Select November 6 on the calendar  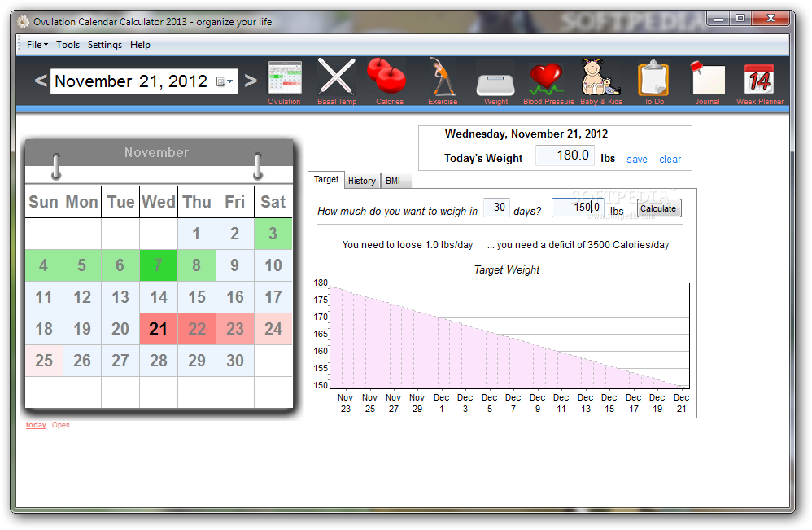click(x=120, y=265)
